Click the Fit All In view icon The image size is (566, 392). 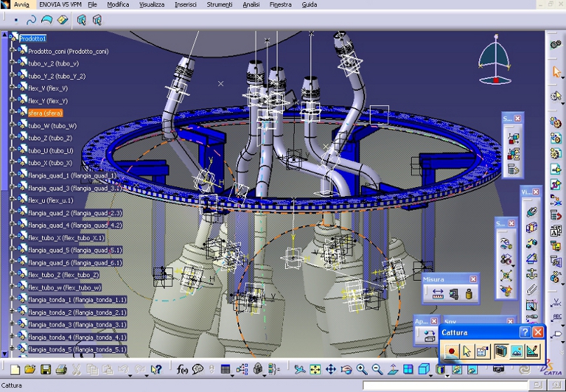pos(315,370)
